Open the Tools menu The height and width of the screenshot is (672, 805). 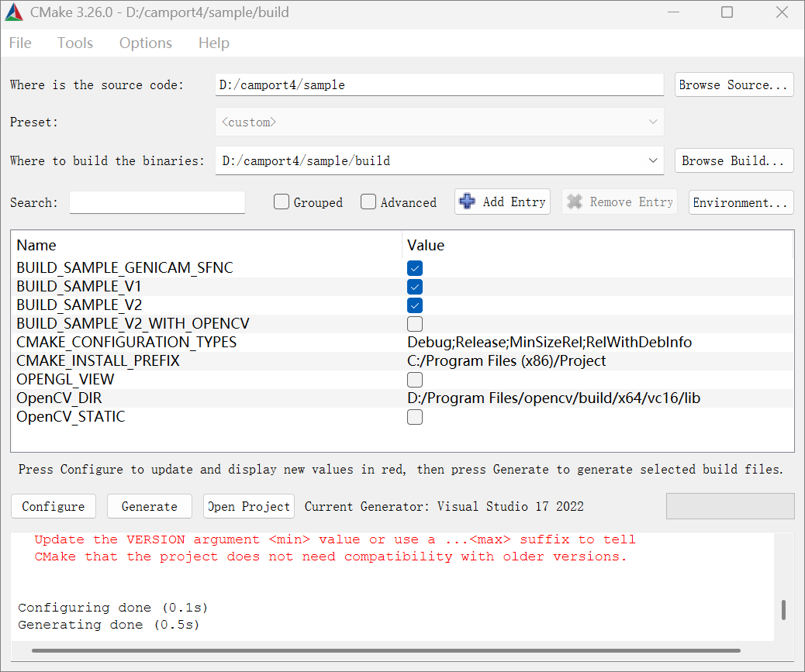point(75,43)
